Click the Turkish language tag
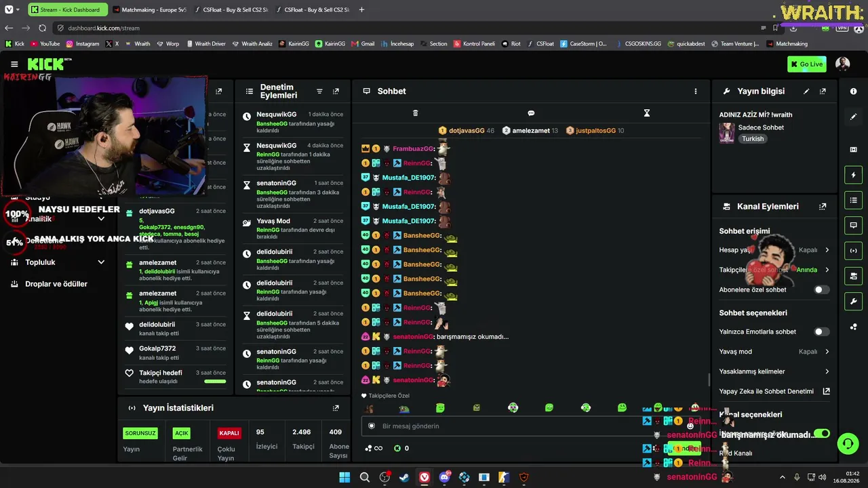Screen dimensions: 868x488 coord(753,139)
